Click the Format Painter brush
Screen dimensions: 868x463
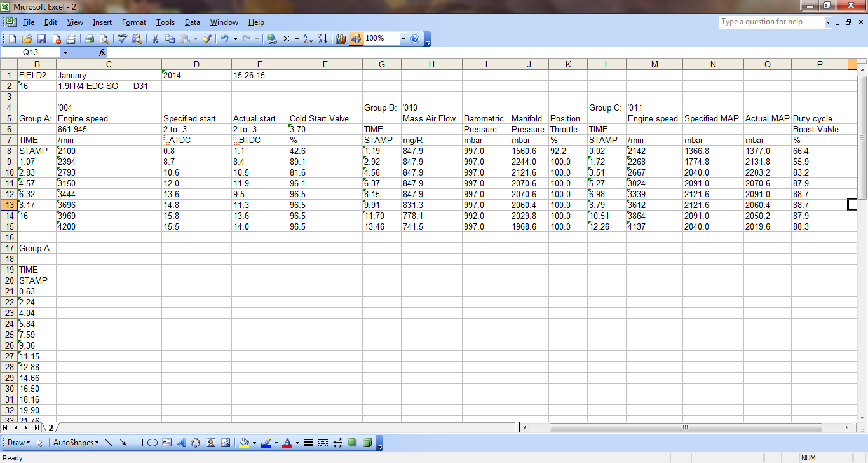(x=207, y=39)
